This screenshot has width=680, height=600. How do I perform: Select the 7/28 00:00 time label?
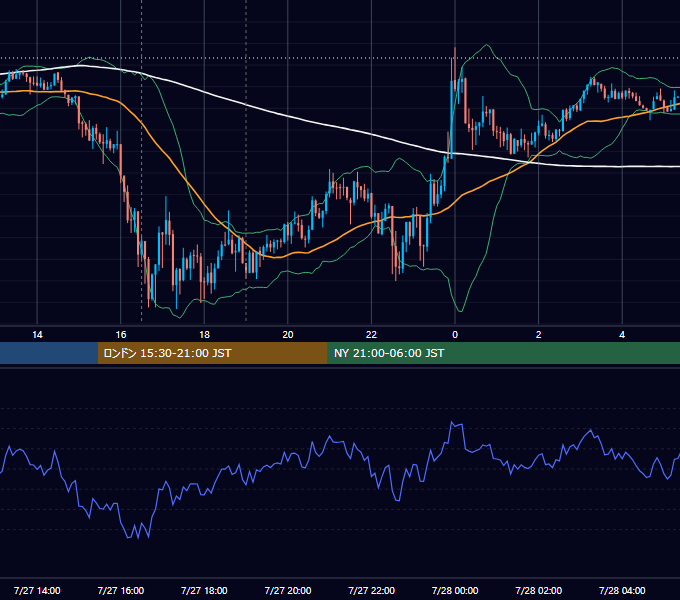[455, 590]
